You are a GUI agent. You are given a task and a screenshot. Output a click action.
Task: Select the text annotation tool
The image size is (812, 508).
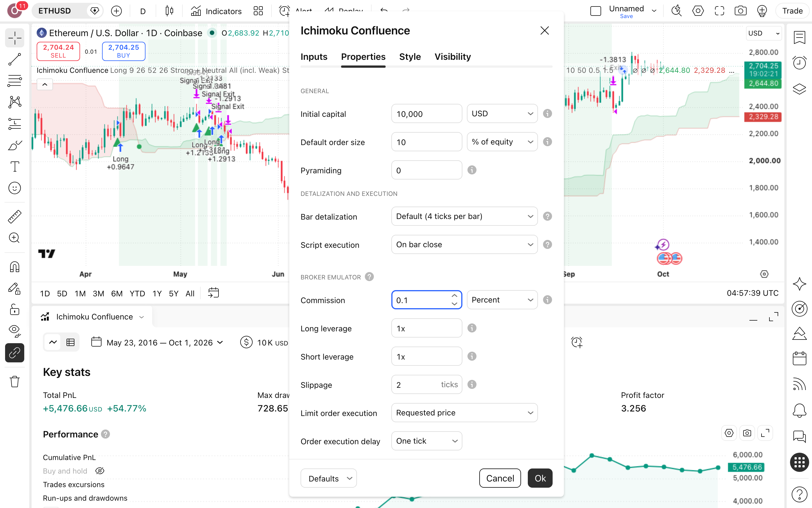point(14,167)
